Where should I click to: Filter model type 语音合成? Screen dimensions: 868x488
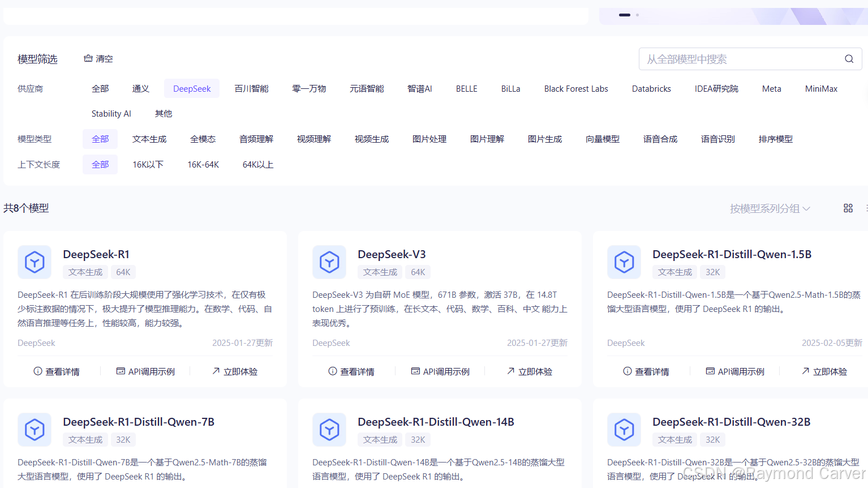[x=660, y=139]
